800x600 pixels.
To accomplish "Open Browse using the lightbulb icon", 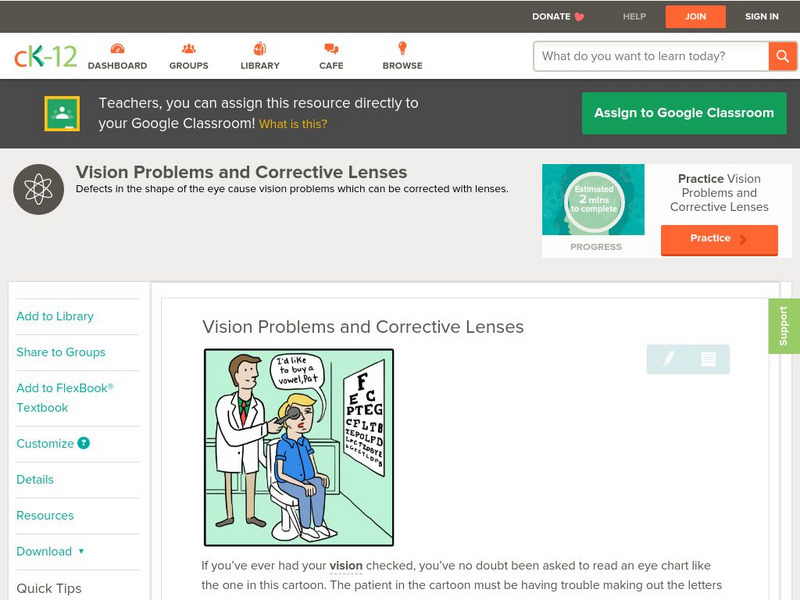I will (x=402, y=47).
